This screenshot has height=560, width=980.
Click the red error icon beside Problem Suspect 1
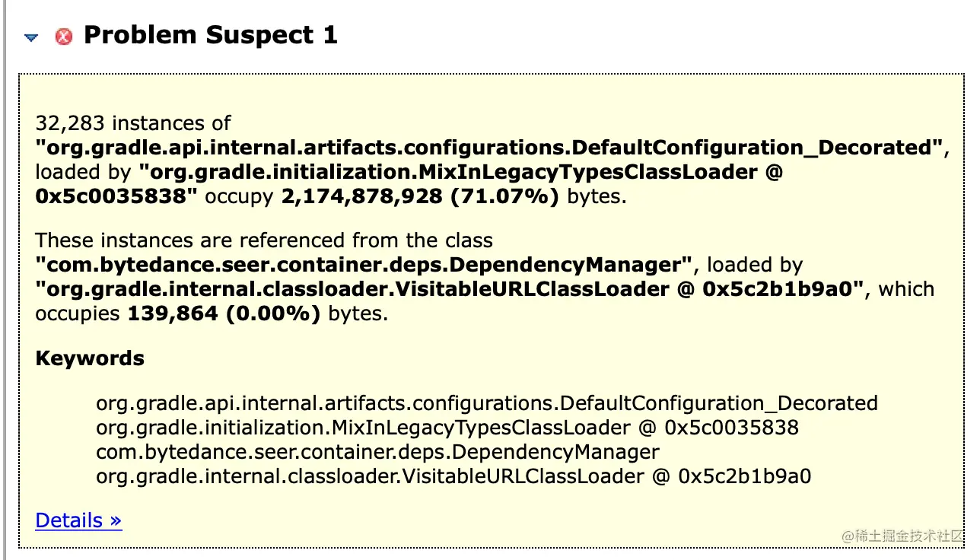pyautogui.click(x=64, y=36)
